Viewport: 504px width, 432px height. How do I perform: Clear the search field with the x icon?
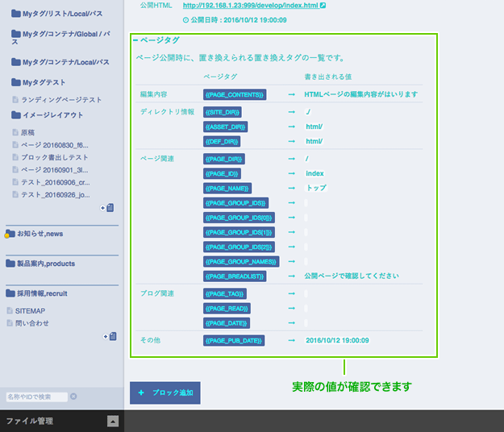tap(73, 397)
